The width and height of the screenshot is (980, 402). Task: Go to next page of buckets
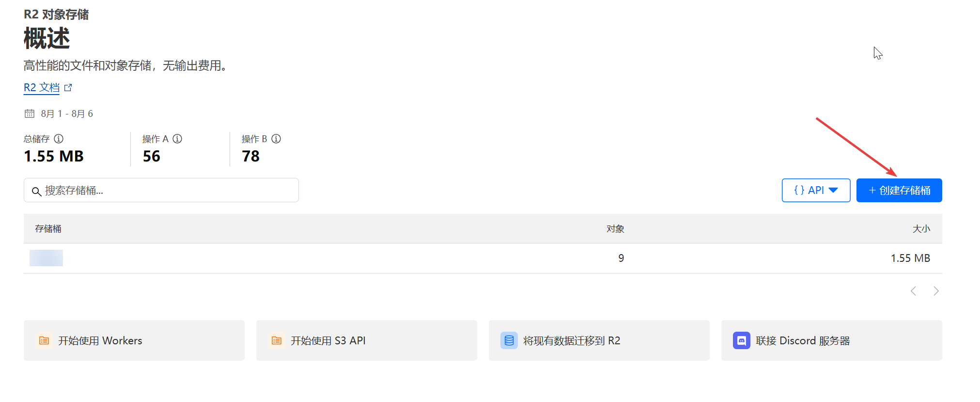tap(936, 291)
